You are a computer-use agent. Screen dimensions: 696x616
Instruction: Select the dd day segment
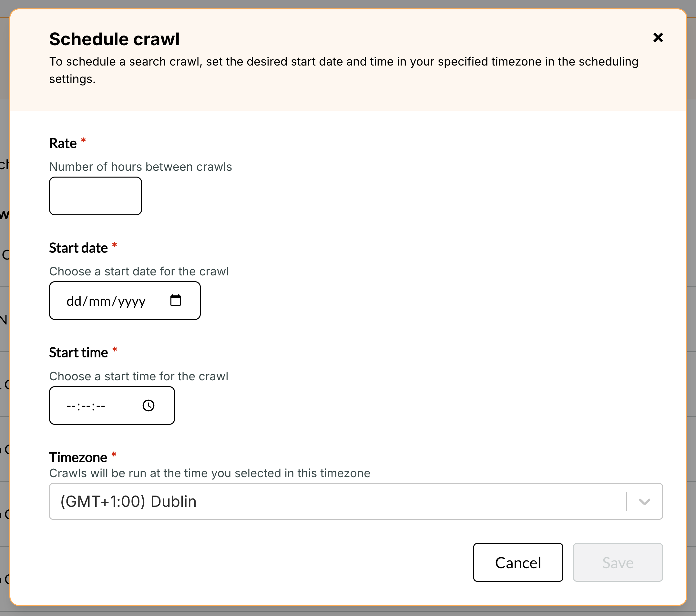(x=74, y=301)
